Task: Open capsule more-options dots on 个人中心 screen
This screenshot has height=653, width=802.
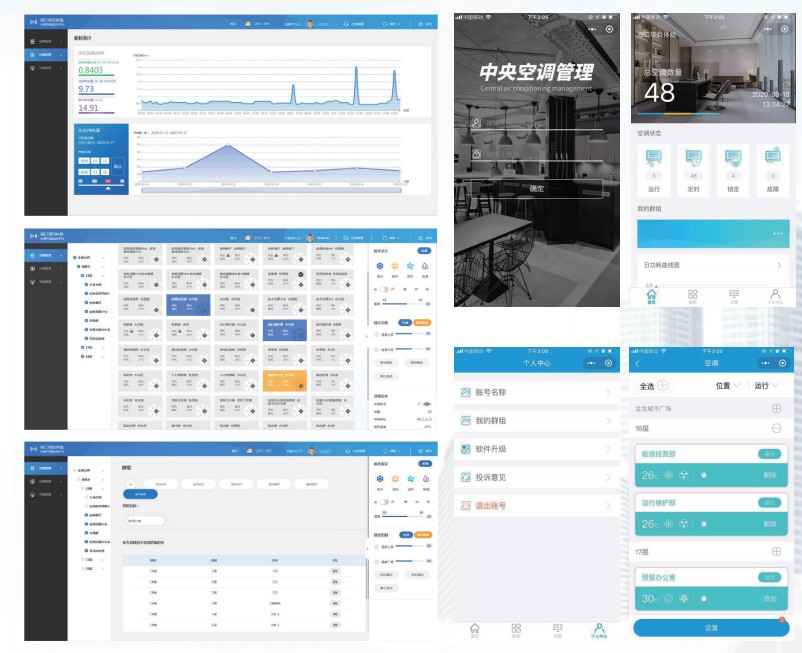Action: 591,363
